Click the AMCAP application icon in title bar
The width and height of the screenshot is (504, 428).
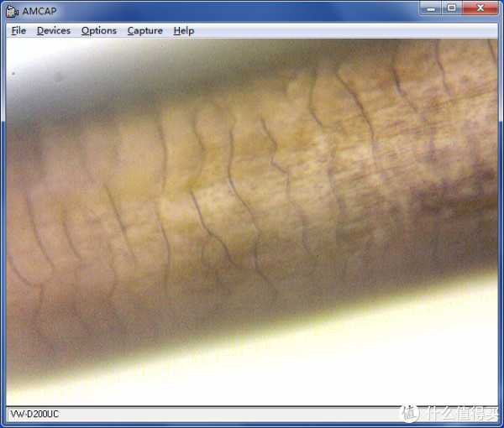[12, 12]
